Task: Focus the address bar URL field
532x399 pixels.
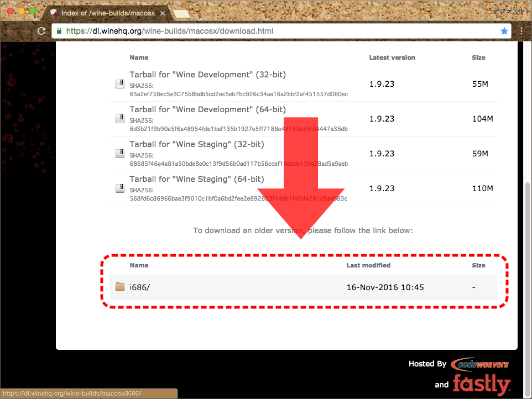Action: (x=281, y=31)
